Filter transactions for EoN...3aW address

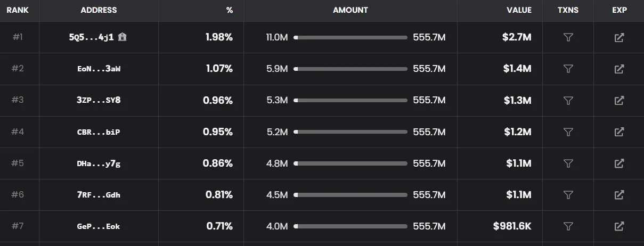568,69
